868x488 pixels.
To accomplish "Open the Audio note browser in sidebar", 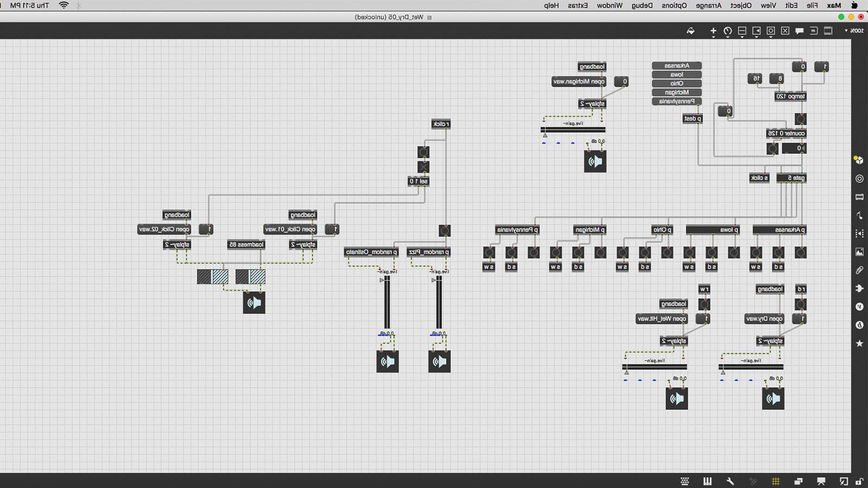I will (859, 215).
